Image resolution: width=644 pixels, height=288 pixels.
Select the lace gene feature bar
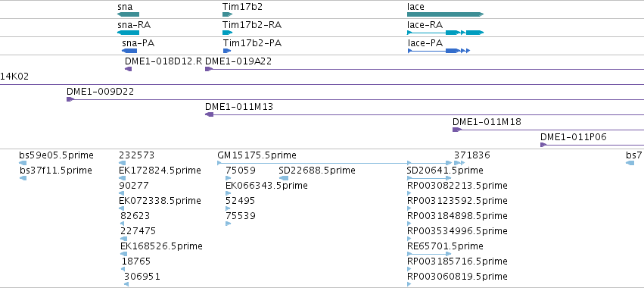445,14
